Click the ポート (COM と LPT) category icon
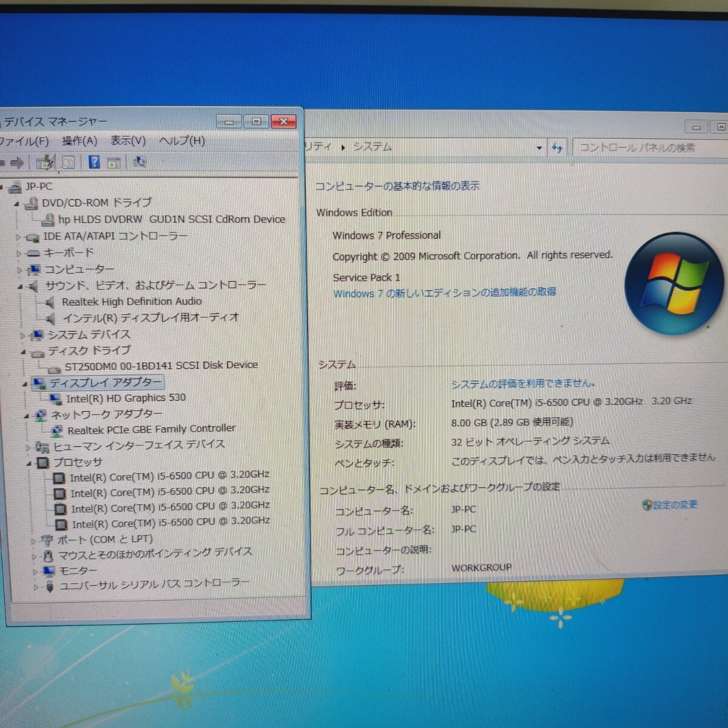 click(x=47, y=540)
